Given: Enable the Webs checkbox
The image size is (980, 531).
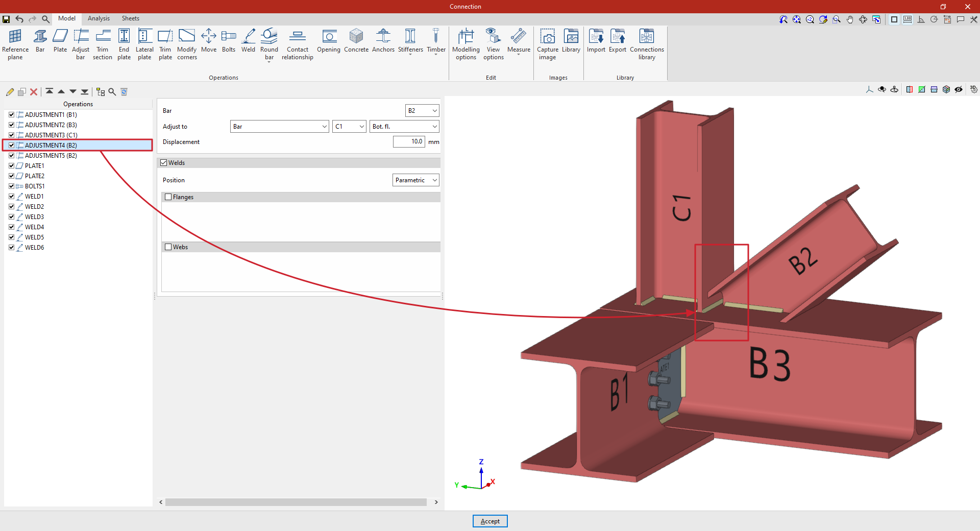Looking at the screenshot, I should tap(168, 247).
